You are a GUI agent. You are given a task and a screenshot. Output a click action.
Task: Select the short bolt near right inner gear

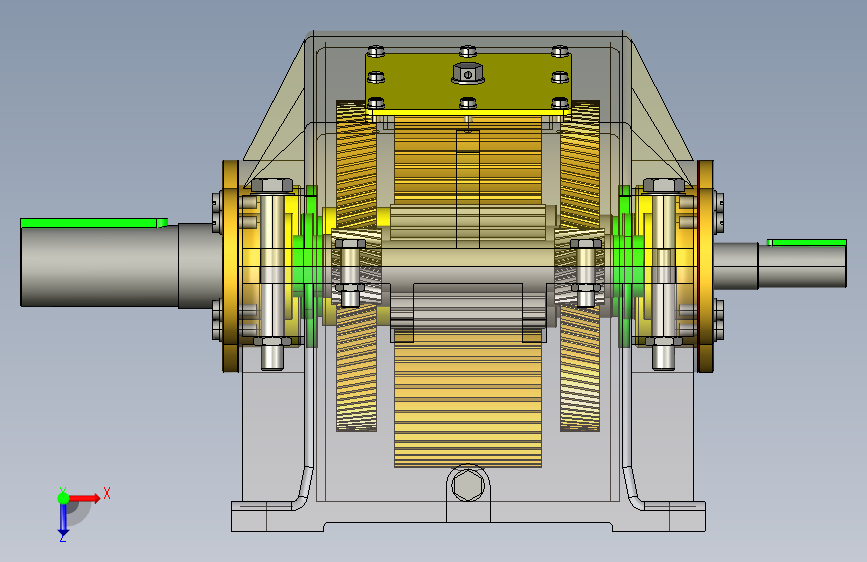tap(587, 273)
